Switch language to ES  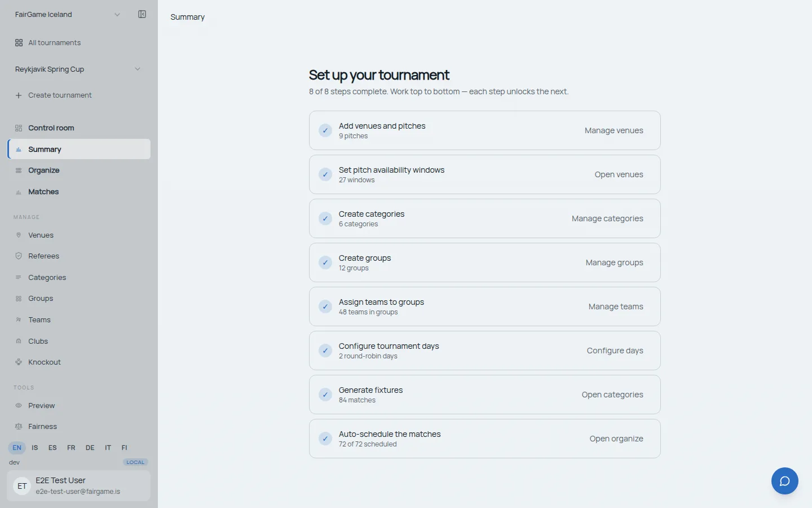click(x=52, y=448)
